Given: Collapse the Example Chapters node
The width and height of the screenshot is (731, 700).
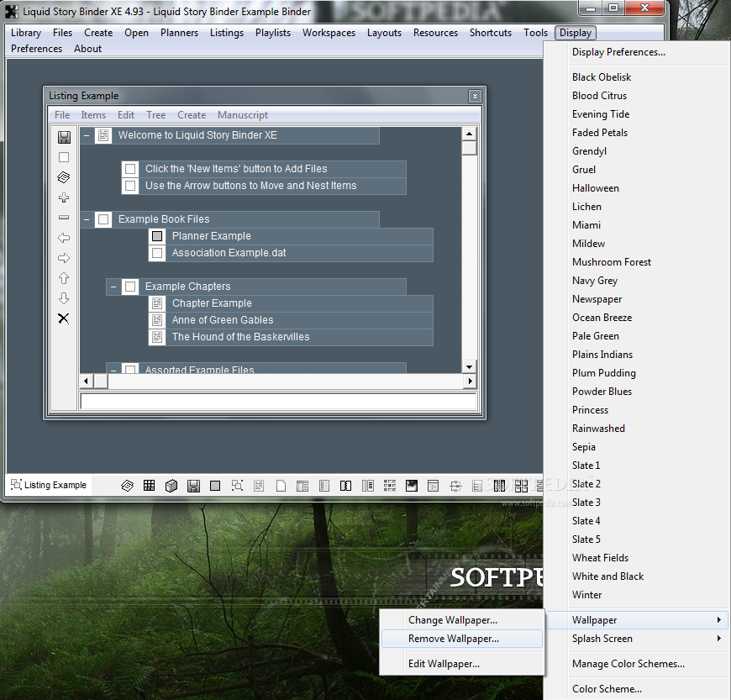Looking at the screenshot, I should tap(113, 287).
